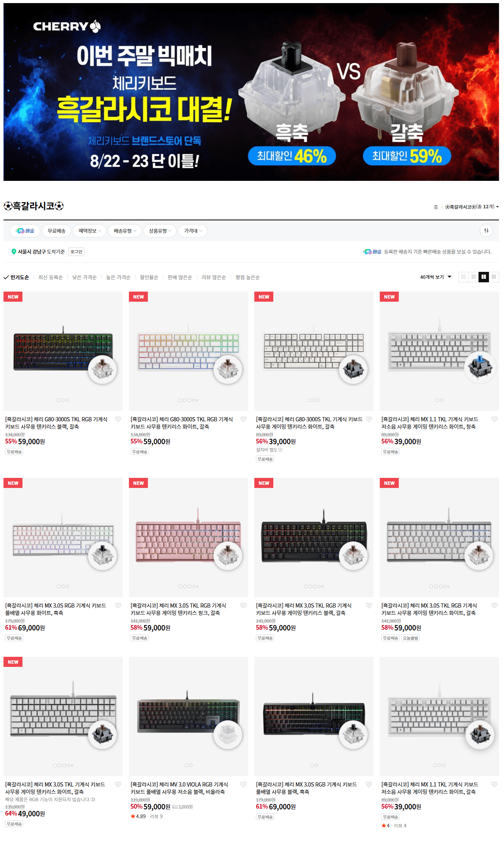The width and height of the screenshot is (504, 845).
Task: Sort by 할인율순
Action: [149, 277]
